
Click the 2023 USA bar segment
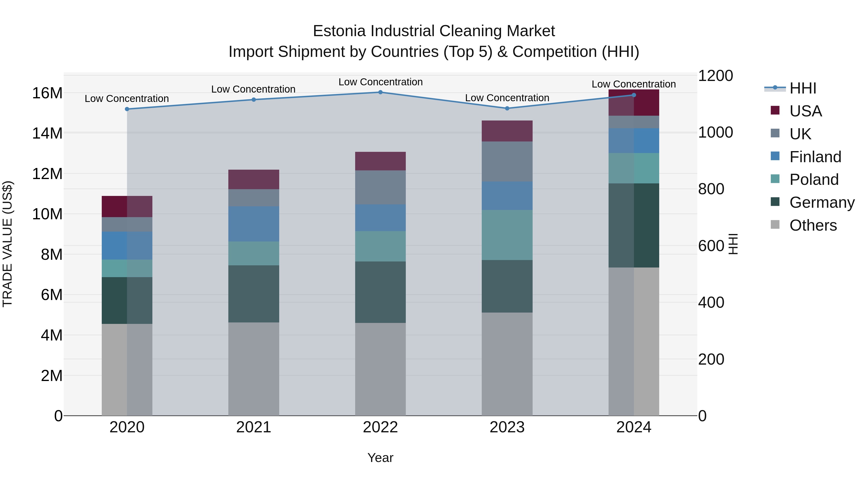tap(507, 131)
